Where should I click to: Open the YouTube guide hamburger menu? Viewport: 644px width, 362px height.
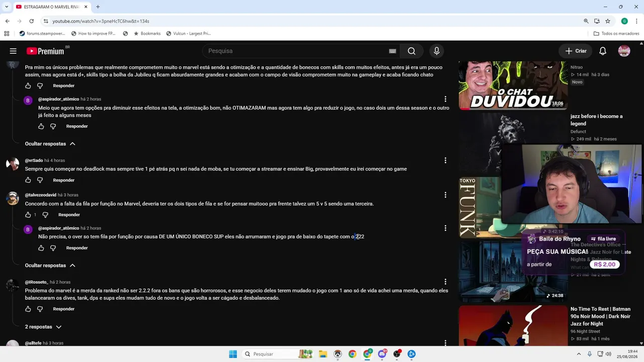coord(13,51)
